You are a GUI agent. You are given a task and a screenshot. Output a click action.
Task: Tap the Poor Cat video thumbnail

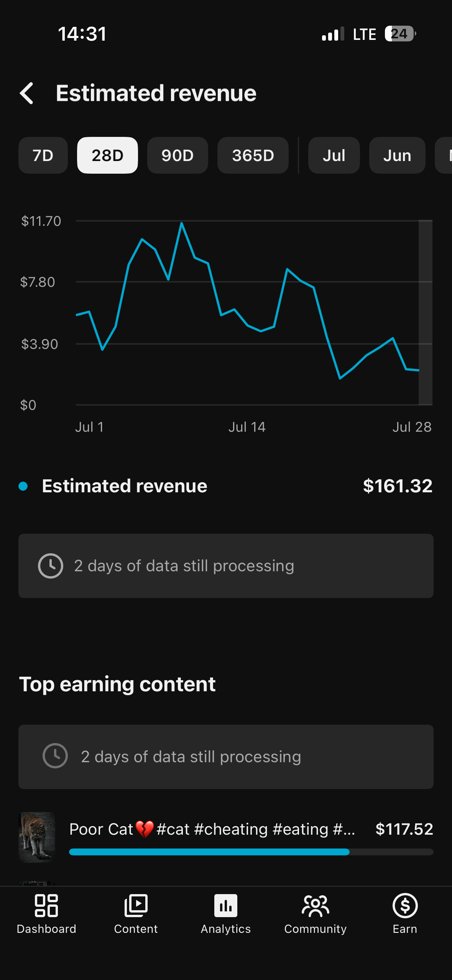[37, 837]
